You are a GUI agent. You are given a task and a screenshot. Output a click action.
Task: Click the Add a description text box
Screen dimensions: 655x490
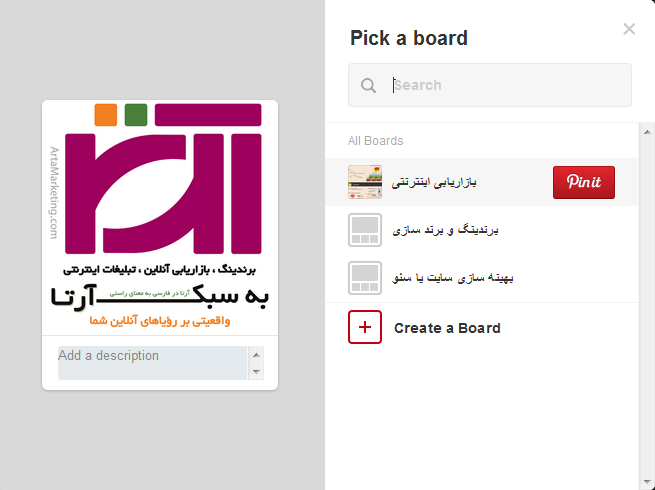tap(152, 363)
